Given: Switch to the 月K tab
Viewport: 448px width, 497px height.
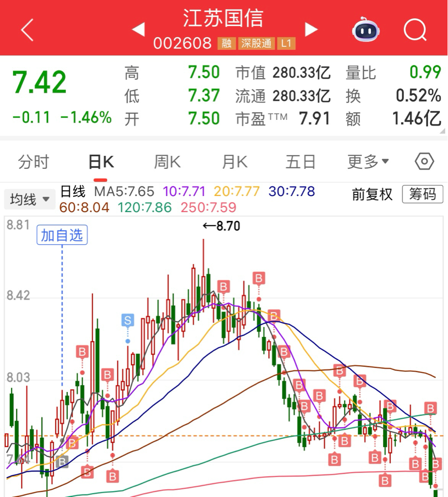Looking at the screenshot, I should [234, 162].
